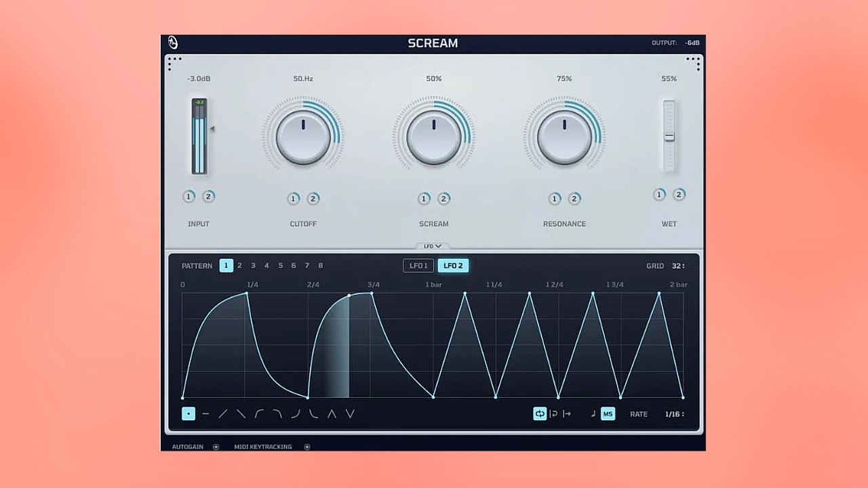
Task: Toggle the MS rate mode button
Action: click(608, 413)
